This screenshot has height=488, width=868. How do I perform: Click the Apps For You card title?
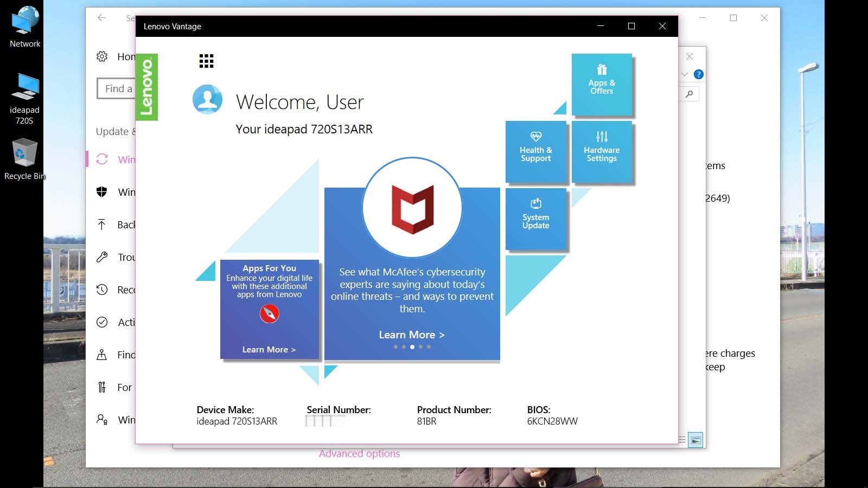(x=269, y=268)
